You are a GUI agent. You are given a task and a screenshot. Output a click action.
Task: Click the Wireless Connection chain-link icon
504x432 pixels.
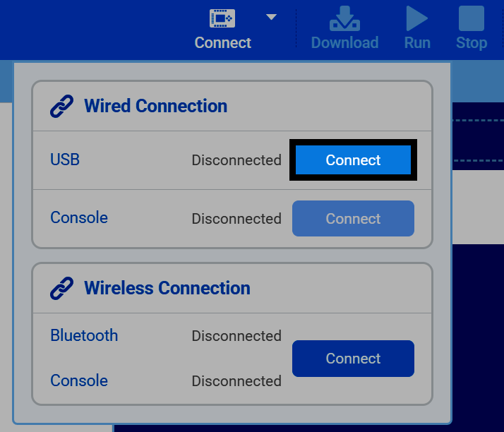[x=61, y=288]
